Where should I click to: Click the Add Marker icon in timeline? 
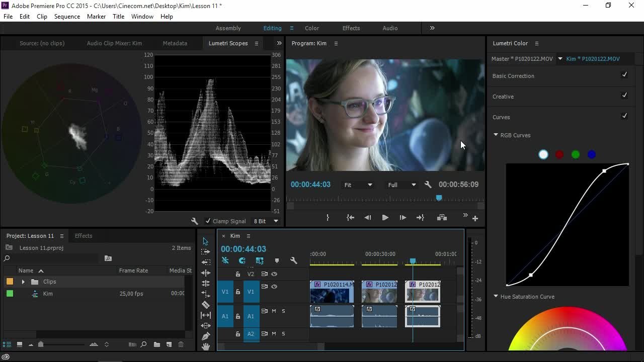pos(277,260)
